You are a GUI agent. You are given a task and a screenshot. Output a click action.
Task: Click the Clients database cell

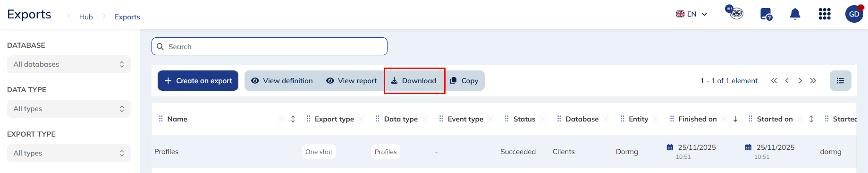tap(564, 152)
